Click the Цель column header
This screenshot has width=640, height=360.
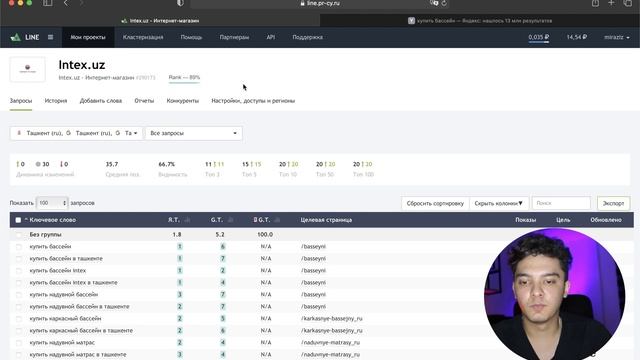coord(563,220)
